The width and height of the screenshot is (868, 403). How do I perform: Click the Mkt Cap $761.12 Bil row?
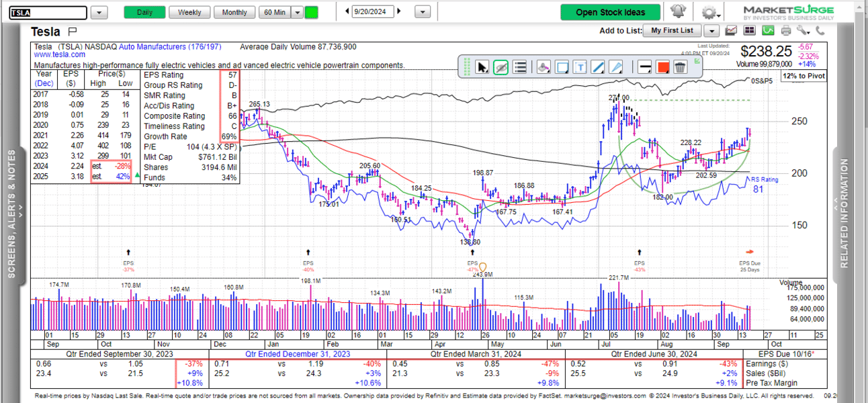pyautogui.click(x=190, y=157)
